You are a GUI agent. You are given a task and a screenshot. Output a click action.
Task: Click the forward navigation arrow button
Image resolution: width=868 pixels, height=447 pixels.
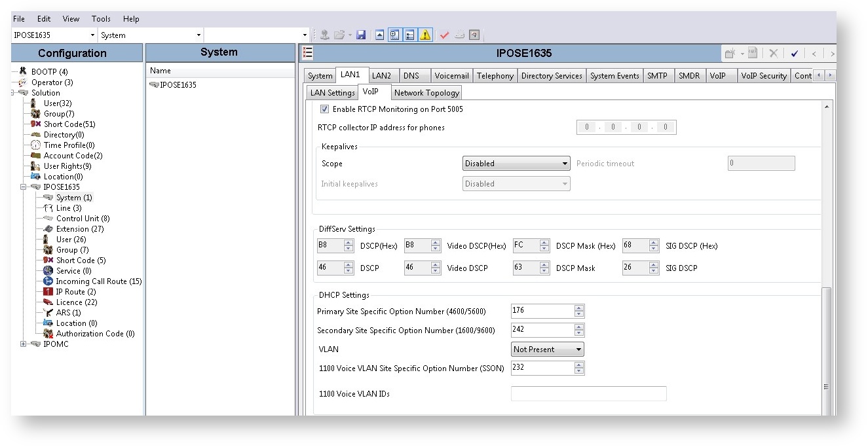[833, 53]
